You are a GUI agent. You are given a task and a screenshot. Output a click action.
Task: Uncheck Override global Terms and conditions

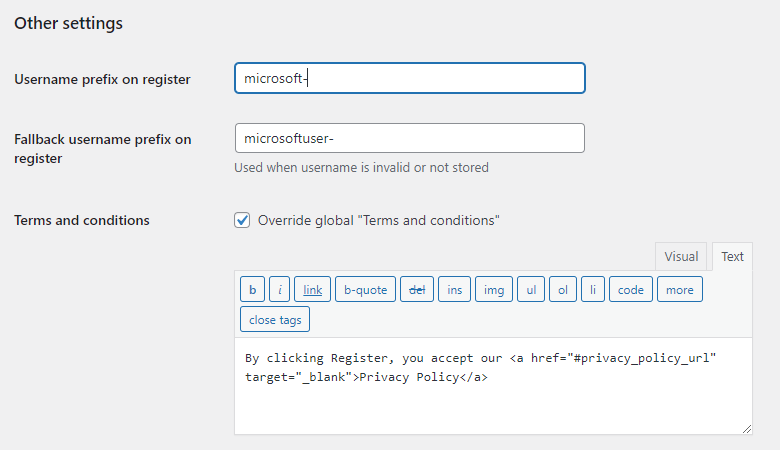(x=242, y=220)
